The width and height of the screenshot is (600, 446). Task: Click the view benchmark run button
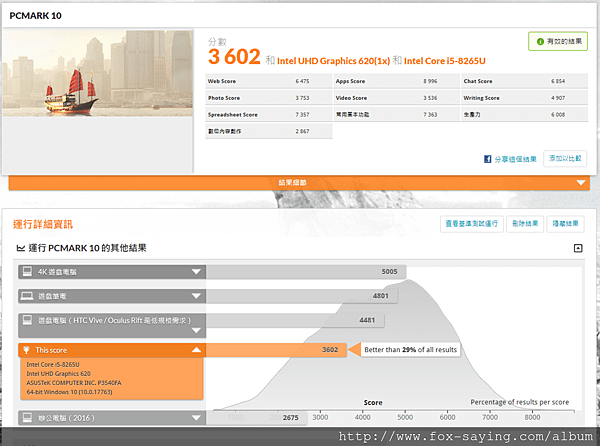click(x=471, y=224)
